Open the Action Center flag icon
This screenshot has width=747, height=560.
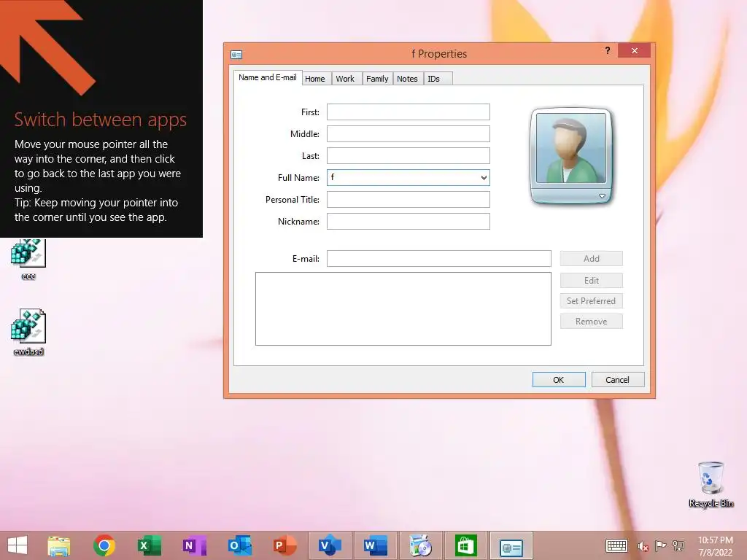(x=660, y=545)
